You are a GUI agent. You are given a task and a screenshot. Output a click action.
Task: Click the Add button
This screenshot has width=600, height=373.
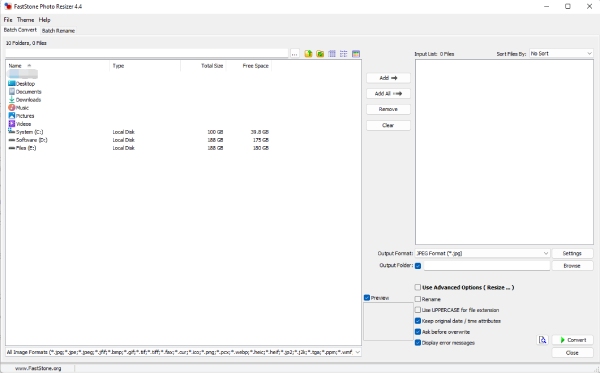pos(388,78)
